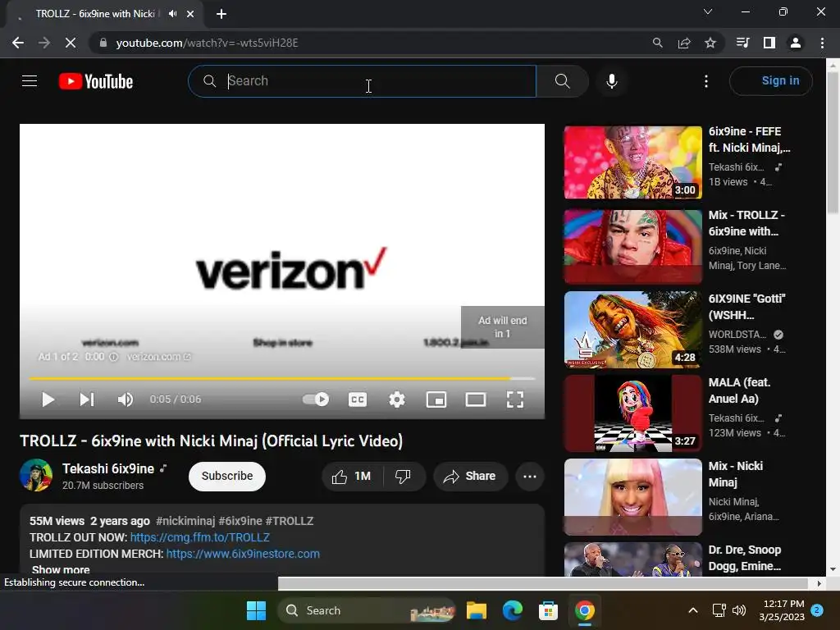Click the #nickiminaj hashtag

click(x=185, y=521)
